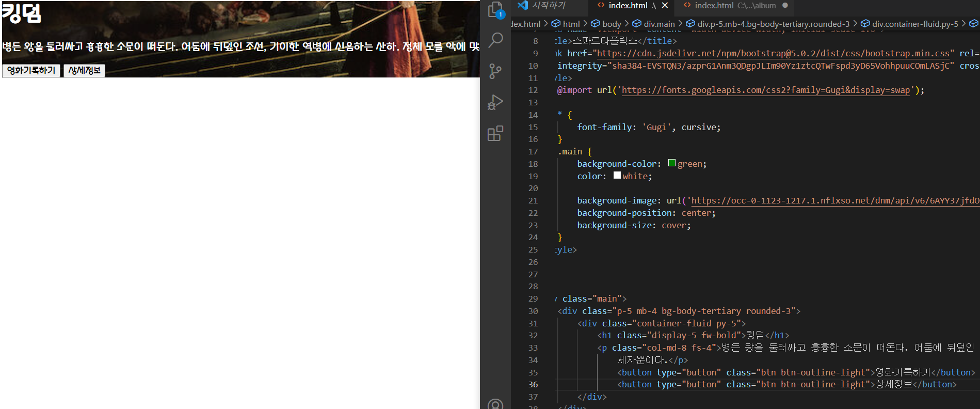Click the background-size: cover line
Image resolution: width=980 pixels, height=409 pixels.
pos(634,225)
